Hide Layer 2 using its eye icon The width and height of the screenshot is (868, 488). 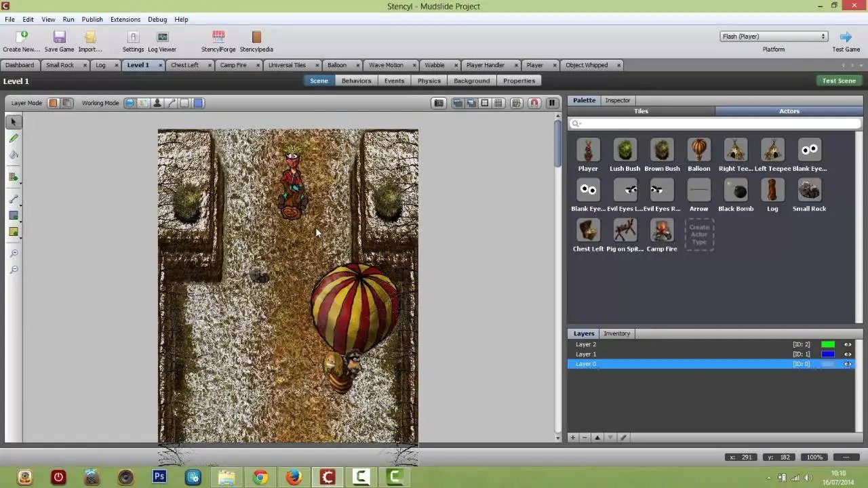(848, 344)
